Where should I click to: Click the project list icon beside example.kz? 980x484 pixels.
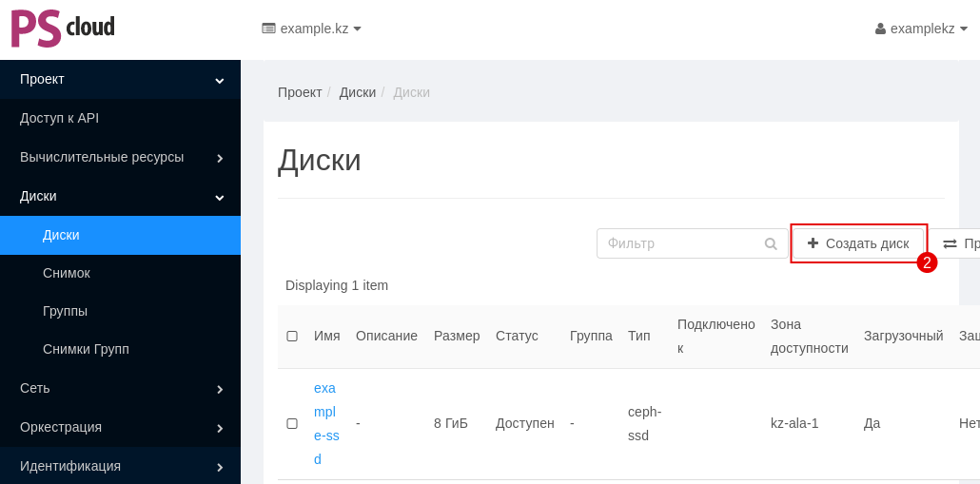click(268, 29)
